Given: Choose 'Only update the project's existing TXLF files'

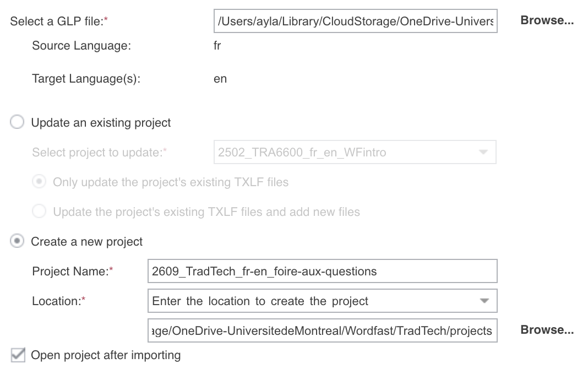Looking at the screenshot, I should [x=39, y=182].
